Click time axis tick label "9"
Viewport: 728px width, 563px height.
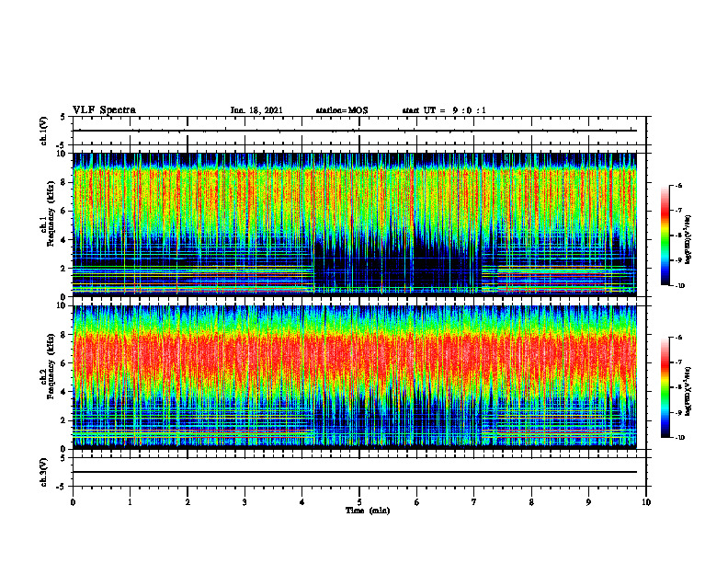tap(588, 502)
